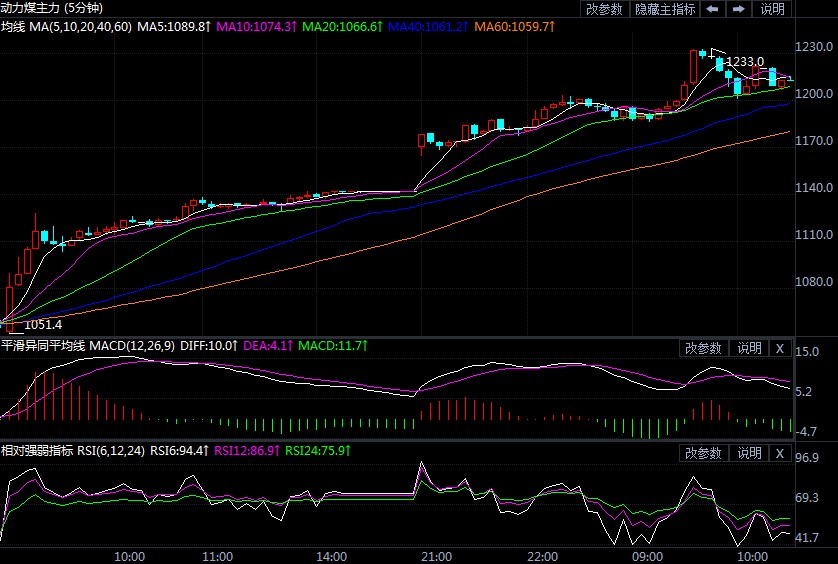Select the 相对强弱指标 RSI(6,12,24) label

74,451
